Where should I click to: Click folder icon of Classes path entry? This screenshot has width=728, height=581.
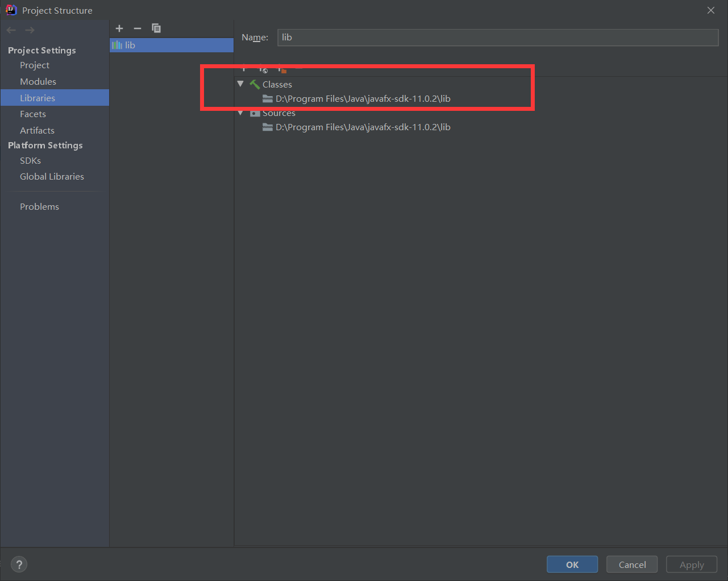tap(268, 98)
